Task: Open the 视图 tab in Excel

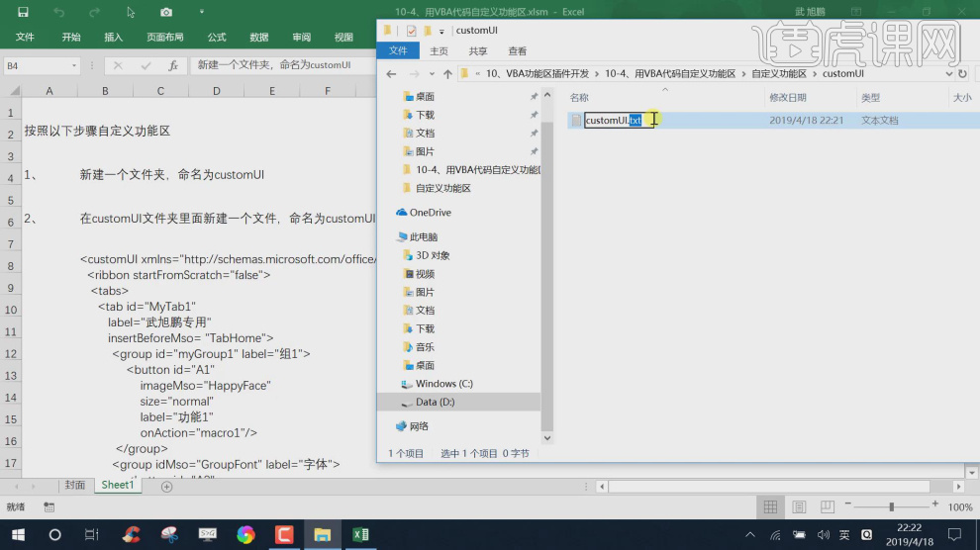Action: pos(343,37)
